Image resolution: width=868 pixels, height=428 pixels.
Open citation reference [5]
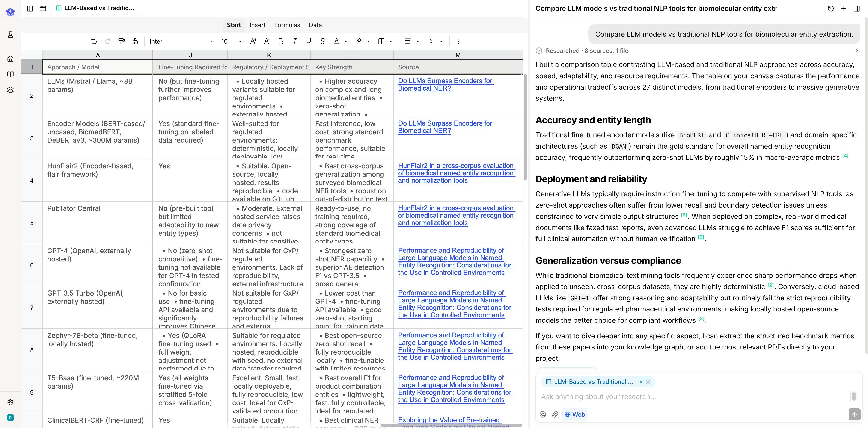[701, 237]
